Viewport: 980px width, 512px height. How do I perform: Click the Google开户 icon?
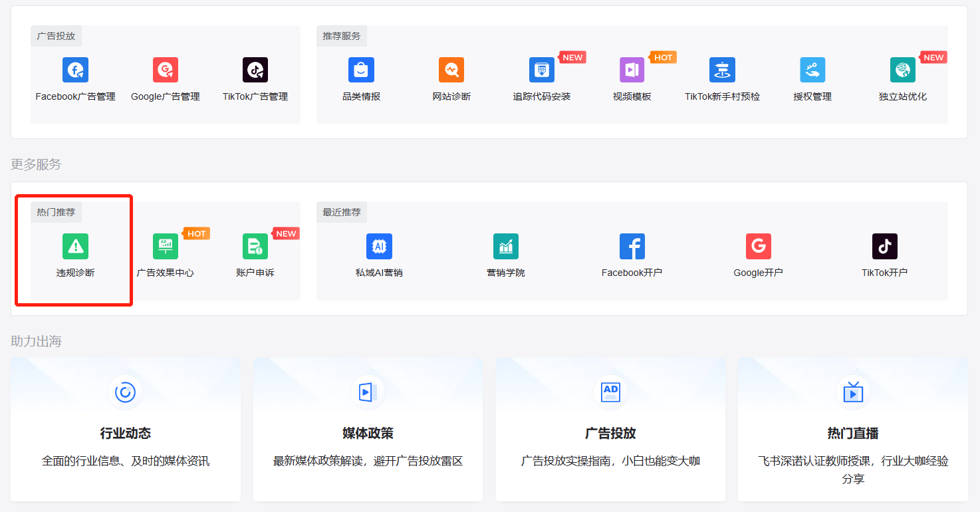pyautogui.click(x=759, y=246)
